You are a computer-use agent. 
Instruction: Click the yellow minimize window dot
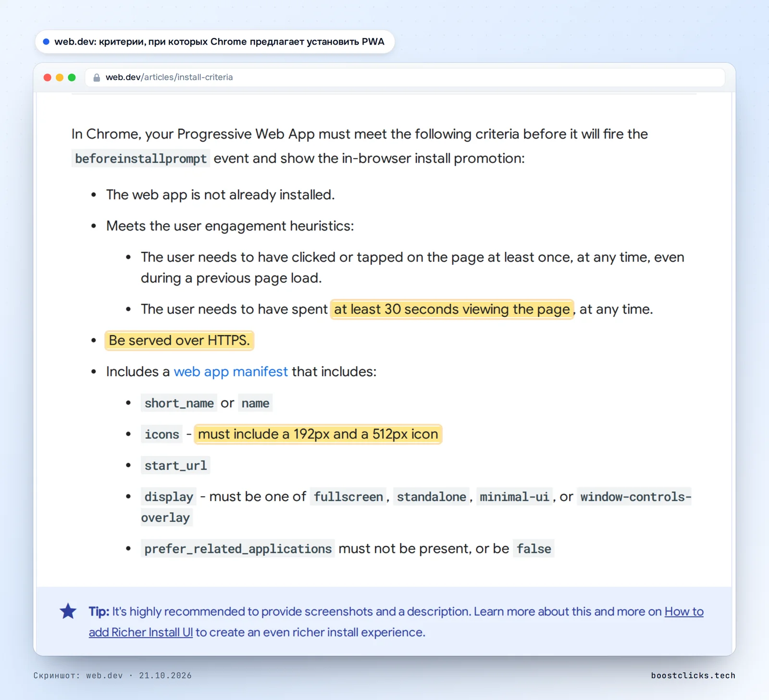click(60, 77)
